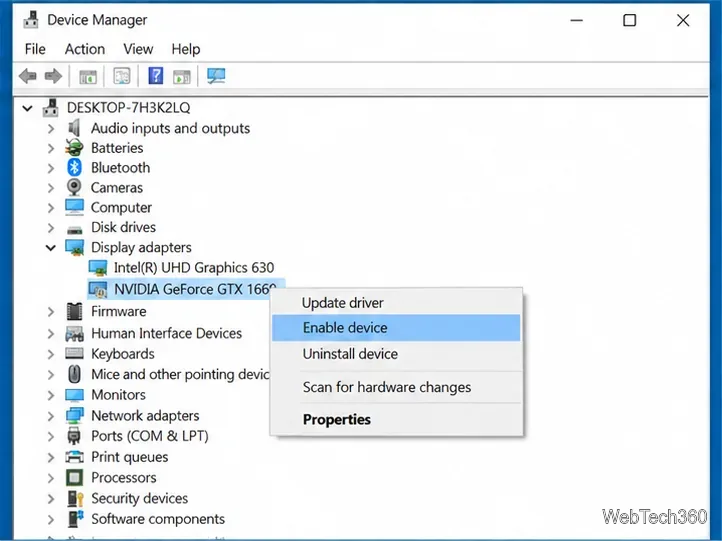Open the blue Help question-mark toolbar icon

tap(156, 76)
